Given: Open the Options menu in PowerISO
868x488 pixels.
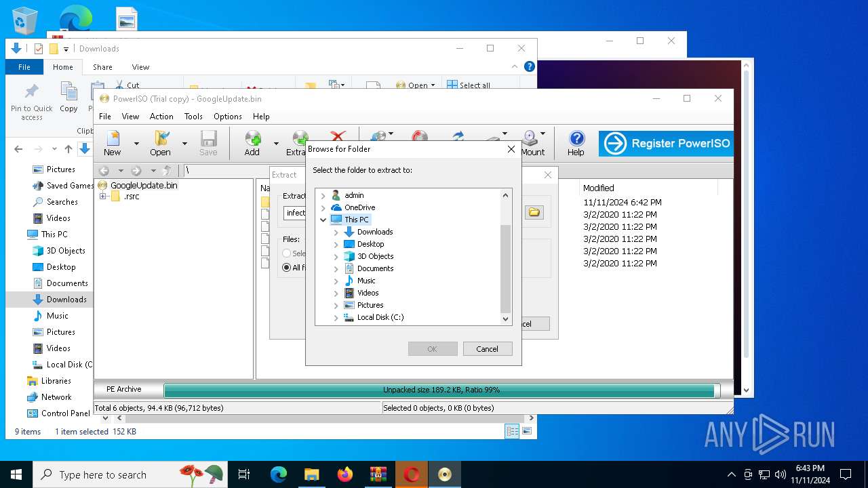Looking at the screenshot, I should click(227, 117).
